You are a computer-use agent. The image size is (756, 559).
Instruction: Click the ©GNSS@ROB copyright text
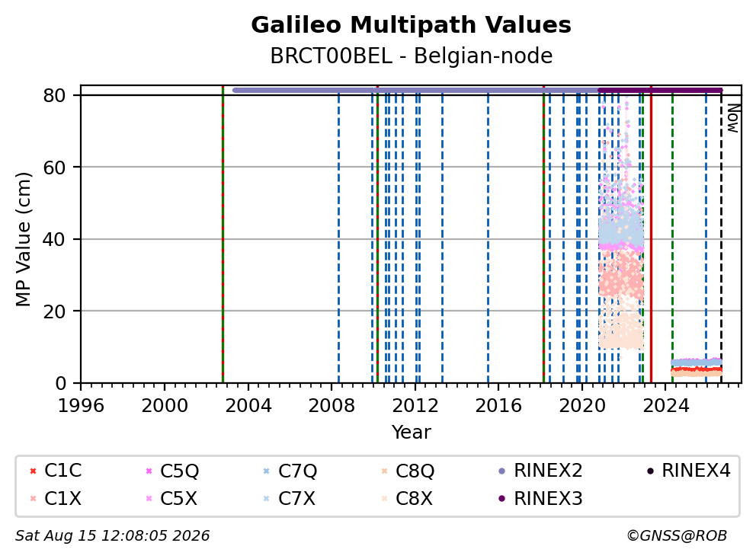click(x=677, y=535)
